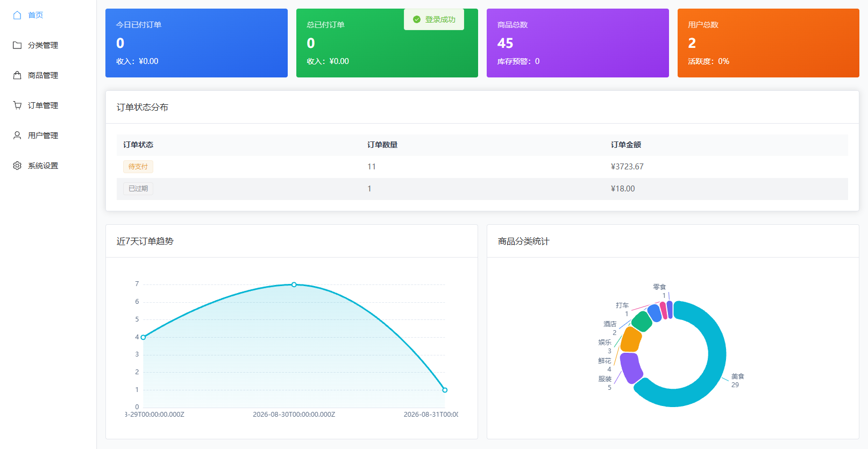868x449 pixels.
Task: Click the 打车 1 chart label
Action: 622,309
